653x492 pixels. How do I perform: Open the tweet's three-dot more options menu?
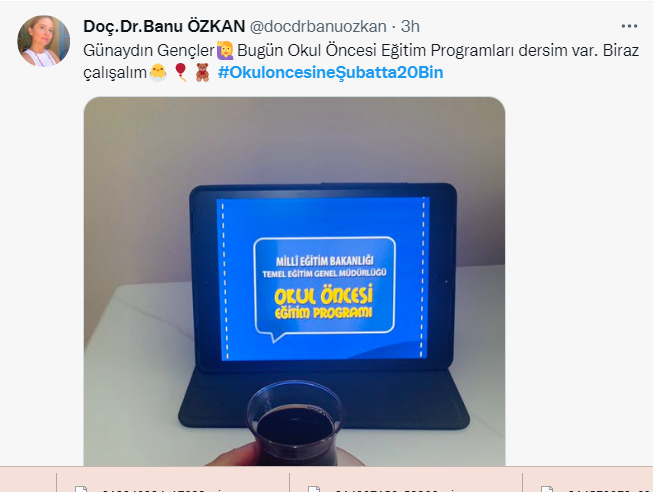629,26
